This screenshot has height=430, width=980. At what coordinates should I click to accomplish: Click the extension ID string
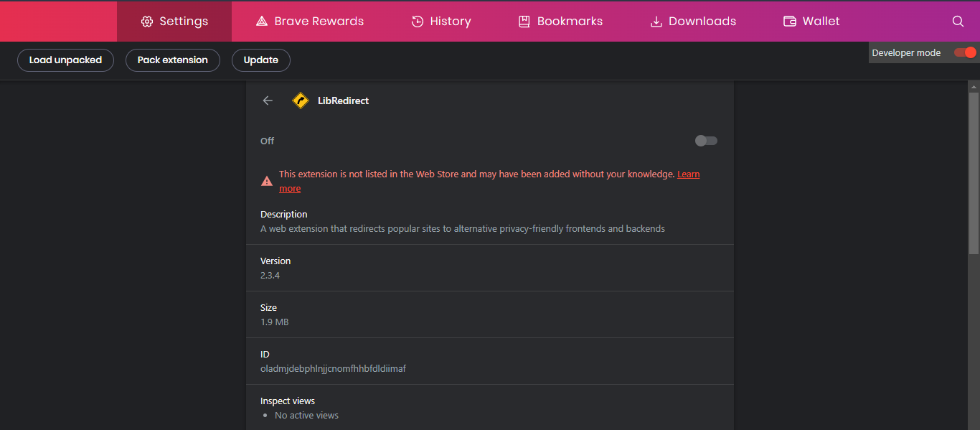point(334,368)
